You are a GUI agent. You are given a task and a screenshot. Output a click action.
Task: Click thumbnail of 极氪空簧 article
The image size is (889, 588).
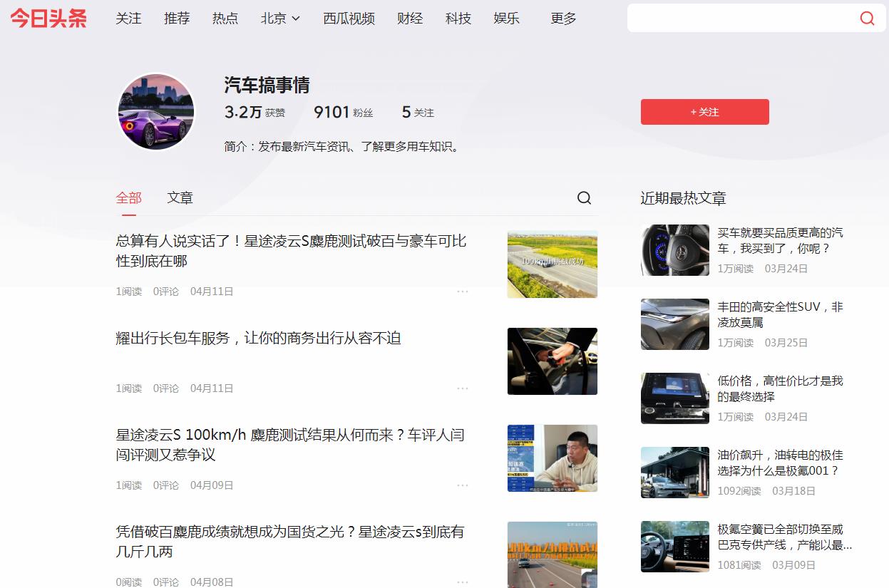[675, 547]
